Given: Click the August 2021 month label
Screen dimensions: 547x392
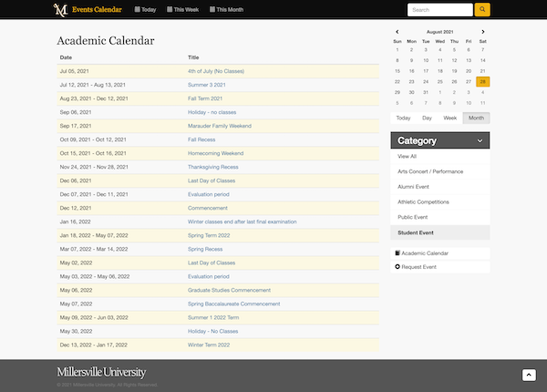Looking at the screenshot, I should [x=440, y=32].
